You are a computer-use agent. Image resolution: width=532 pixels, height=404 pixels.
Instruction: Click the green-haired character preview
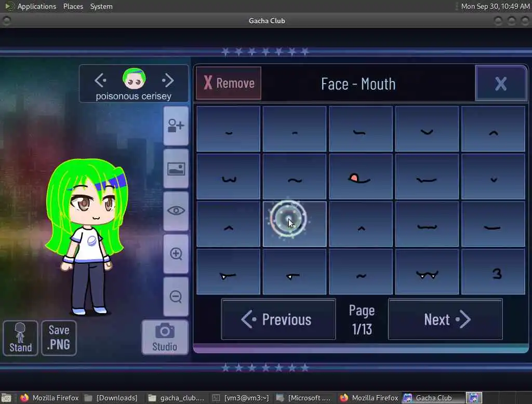87,237
